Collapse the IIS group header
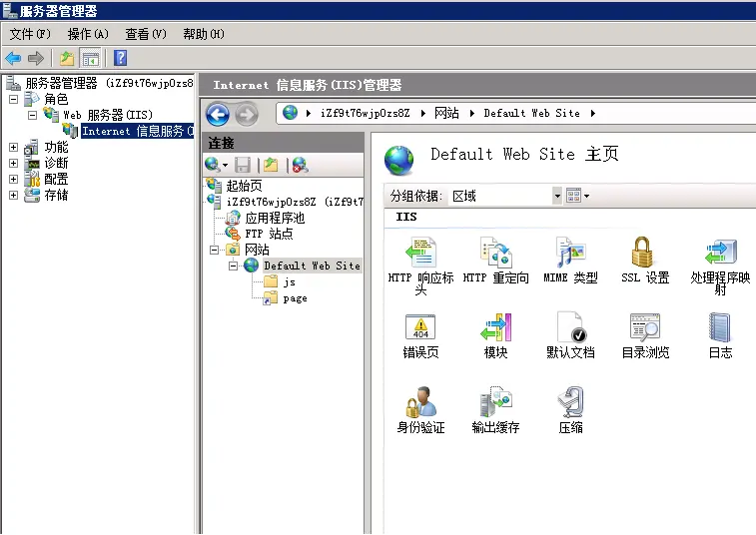This screenshot has height=535, width=756. click(x=406, y=217)
